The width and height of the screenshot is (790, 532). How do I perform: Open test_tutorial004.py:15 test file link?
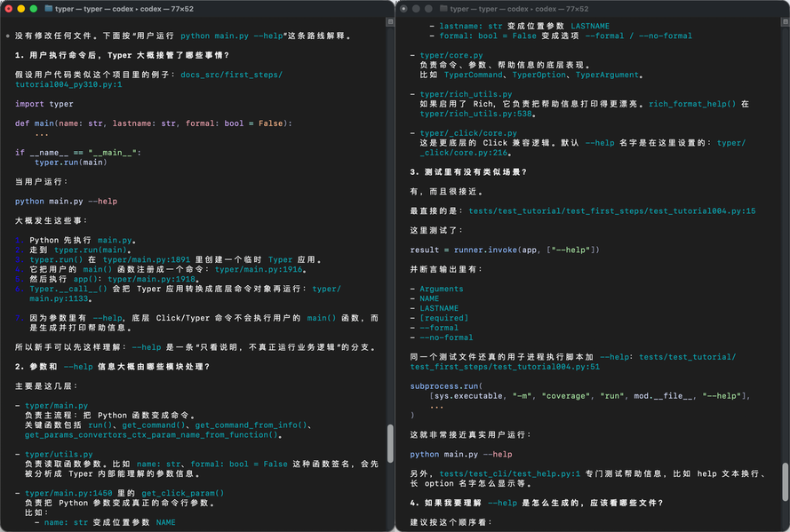coord(612,210)
